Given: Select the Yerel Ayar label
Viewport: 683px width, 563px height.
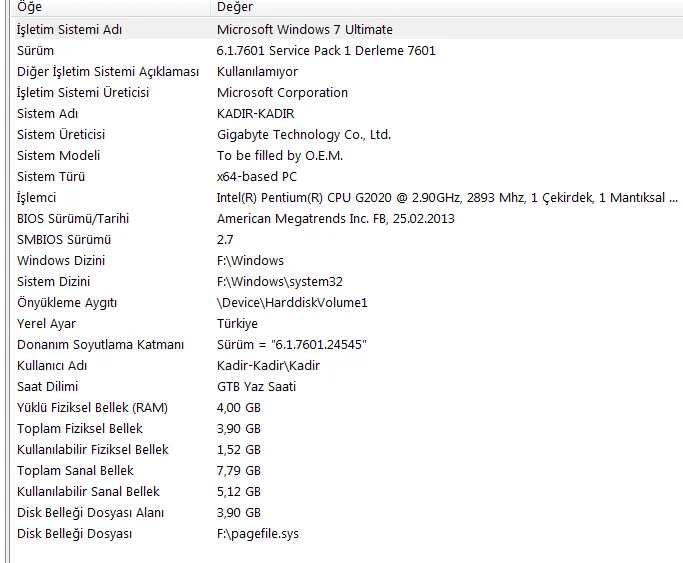Looking at the screenshot, I should 46,324.
